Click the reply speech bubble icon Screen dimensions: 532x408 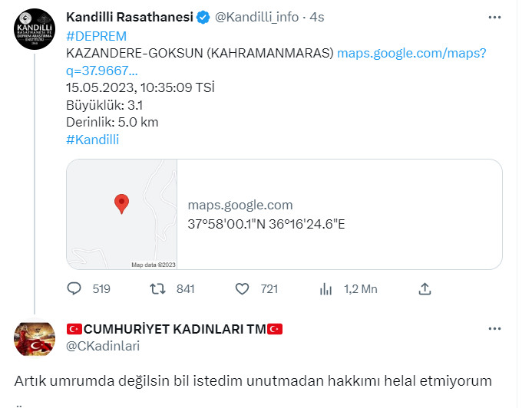point(74,289)
